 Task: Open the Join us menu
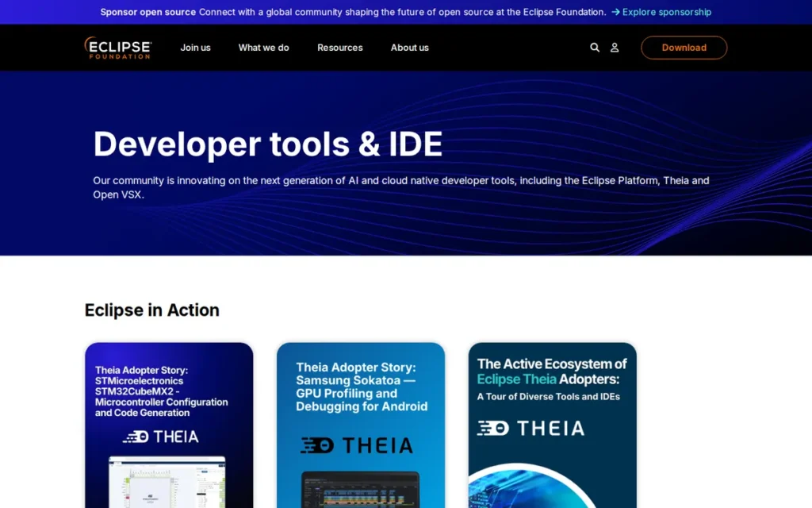195,48
